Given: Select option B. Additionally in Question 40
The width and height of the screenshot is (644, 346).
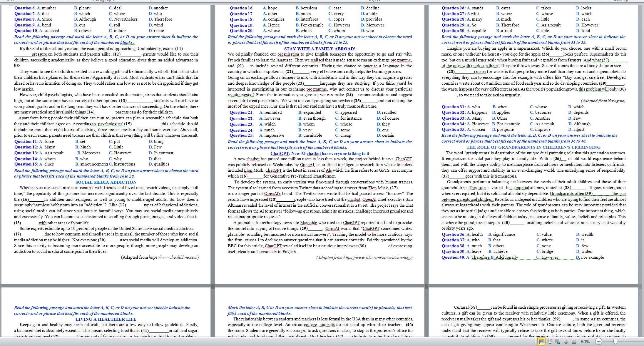Looking at the screenshot, I should (504, 257).
